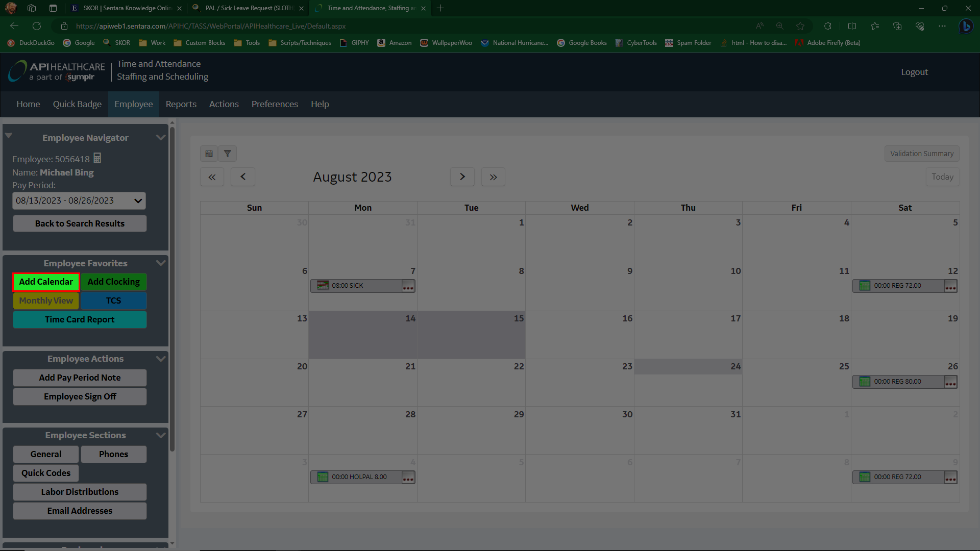Image resolution: width=980 pixels, height=551 pixels.
Task: Open the Time Card Report
Action: pyautogui.click(x=80, y=320)
